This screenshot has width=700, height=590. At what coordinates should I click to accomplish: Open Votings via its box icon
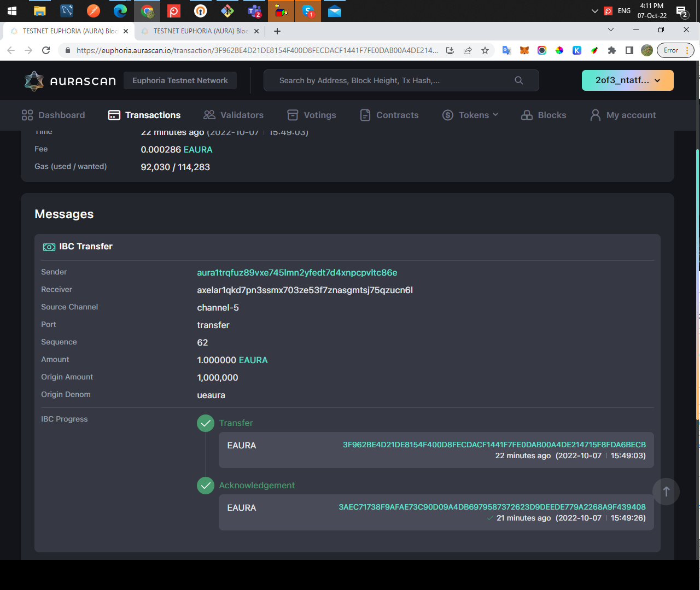[x=294, y=115]
